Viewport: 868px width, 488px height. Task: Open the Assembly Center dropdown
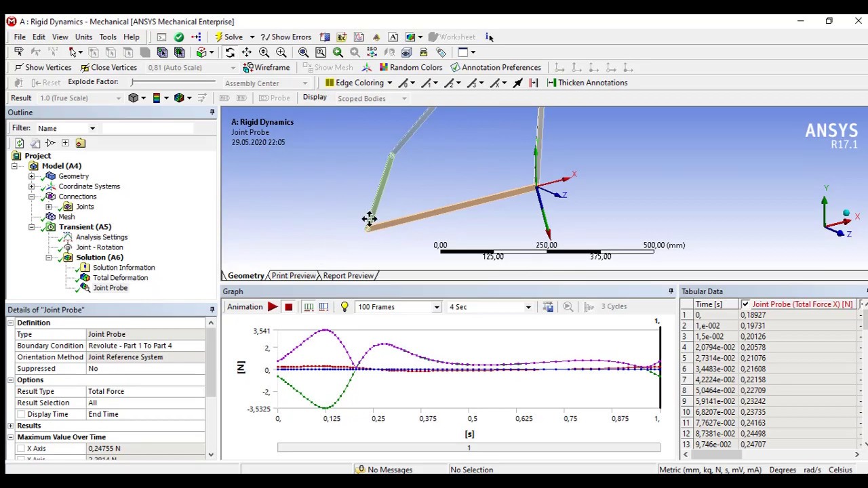(x=304, y=83)
